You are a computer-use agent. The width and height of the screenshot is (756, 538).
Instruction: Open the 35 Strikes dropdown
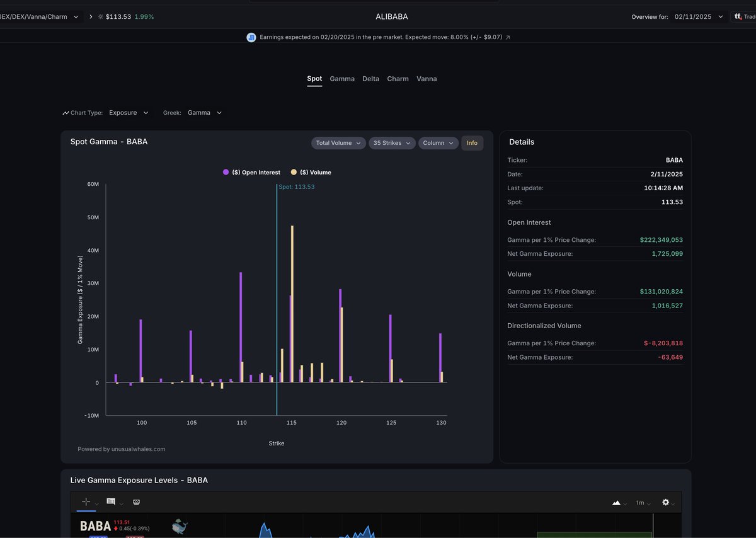click(x=392, y=143)
